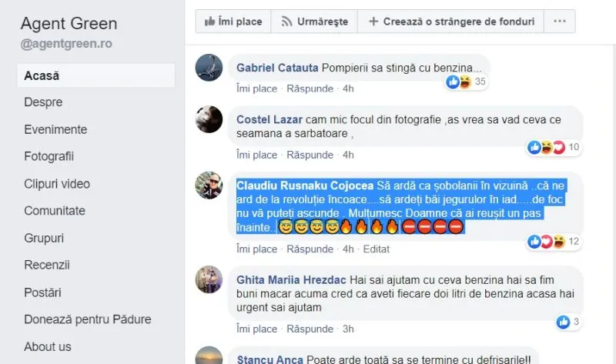Open Claudiu Rusnaku Cojocea's avatar

coord(209,185)
